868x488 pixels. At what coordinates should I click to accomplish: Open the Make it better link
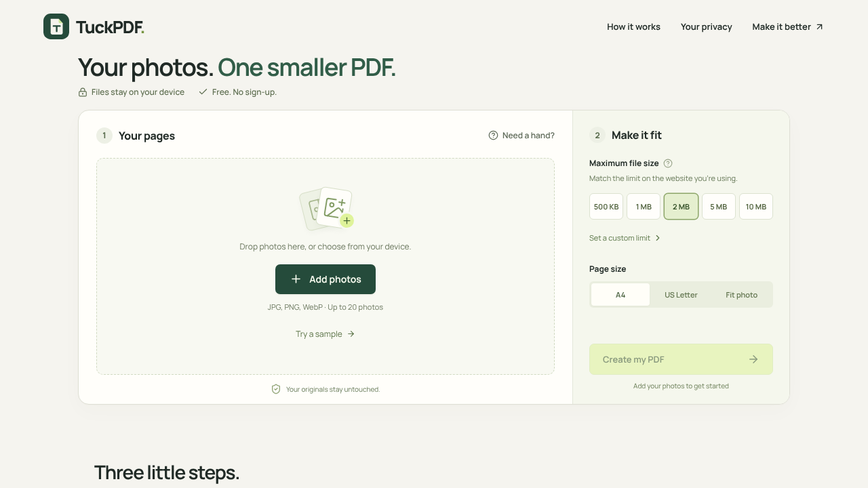click(787, 27)
